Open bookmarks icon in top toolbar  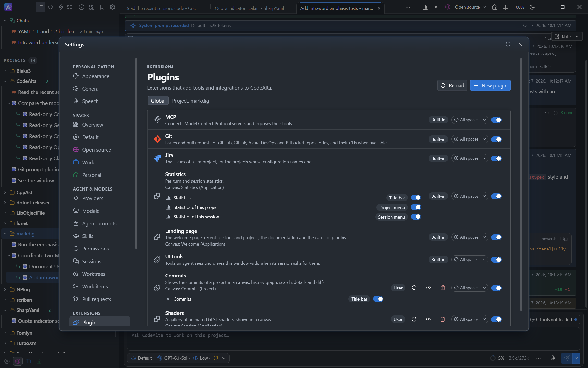(102, 7)
